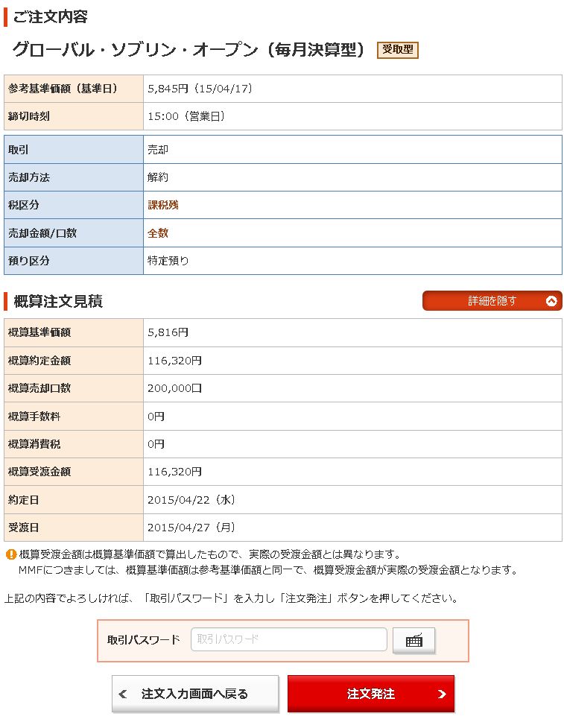Click the 5,816円 estimated base price
The image size is (564, 728).
point(168,332)
